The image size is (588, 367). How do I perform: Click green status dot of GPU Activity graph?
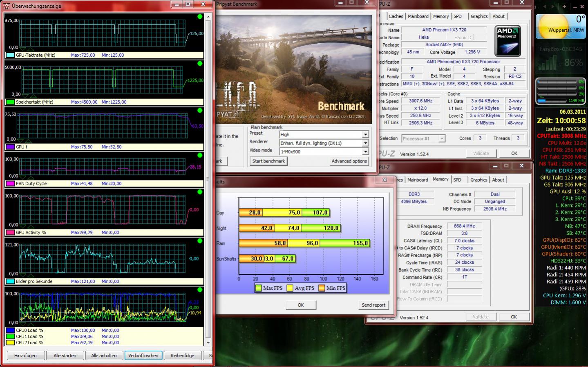(x=200, y=192)
